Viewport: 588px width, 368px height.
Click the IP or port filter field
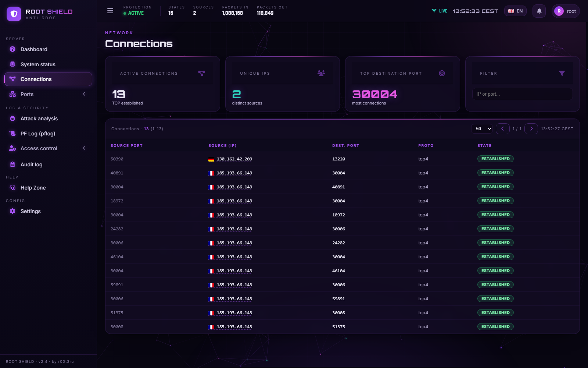[522, 94]
